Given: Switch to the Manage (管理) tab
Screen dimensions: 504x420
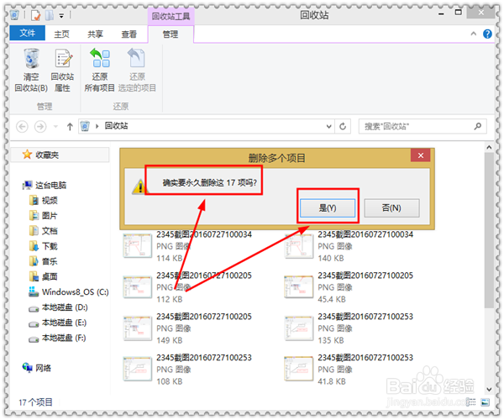Looking at the screenshot, I should click(x=171, y=34).
